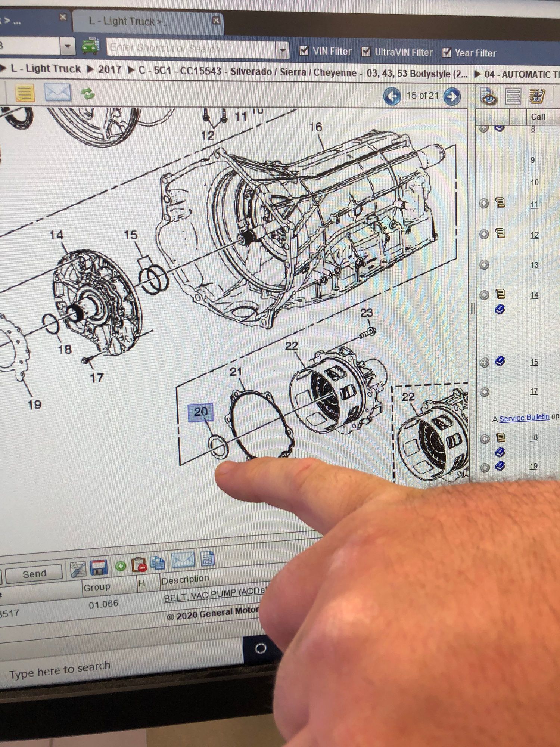Screen dimensions: 560x747
Task: Open the Service Bulletin link
Action: [x=524, y=418]
